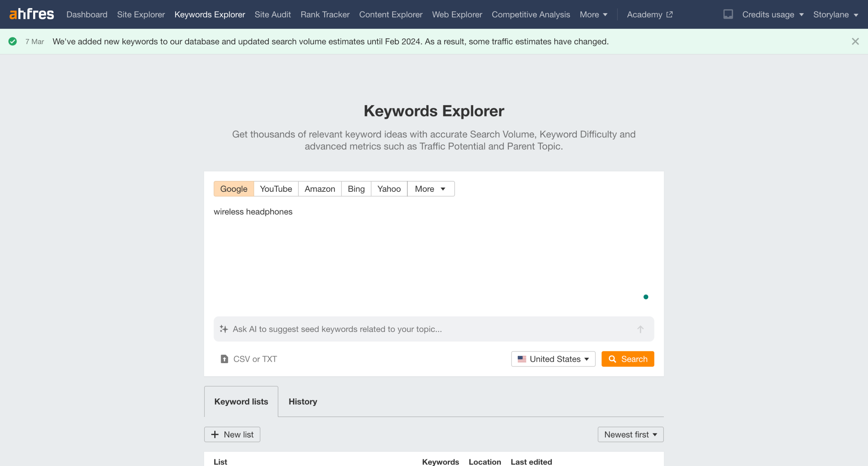Click the laptop icon next to Credits usage
868x466 pixels.
(x=728, y=14)
